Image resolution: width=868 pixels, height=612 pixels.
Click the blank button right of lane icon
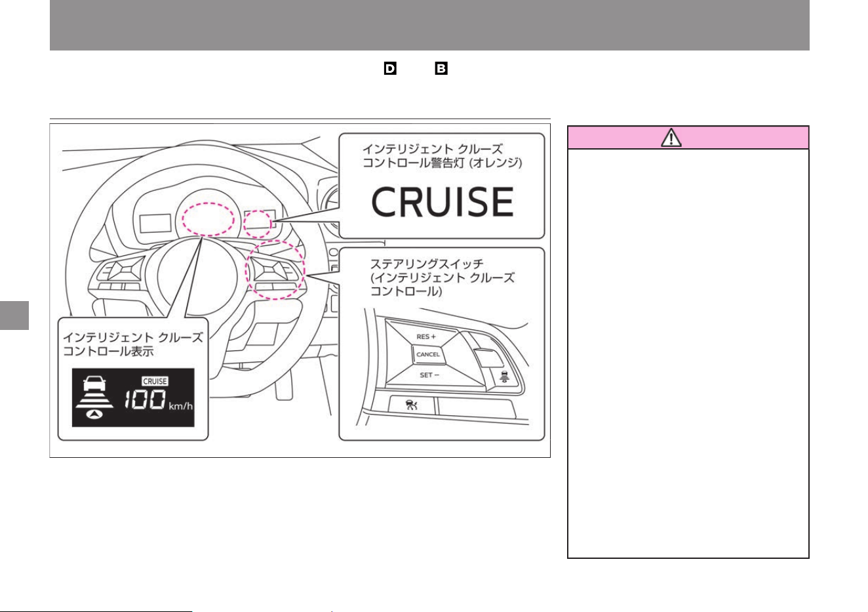476,407
